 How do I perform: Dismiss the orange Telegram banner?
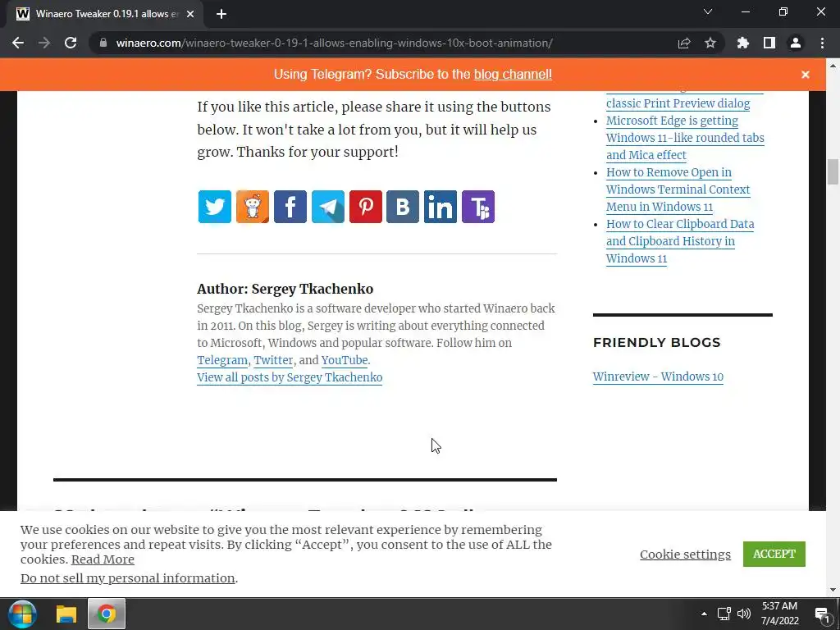click(806, 75)
